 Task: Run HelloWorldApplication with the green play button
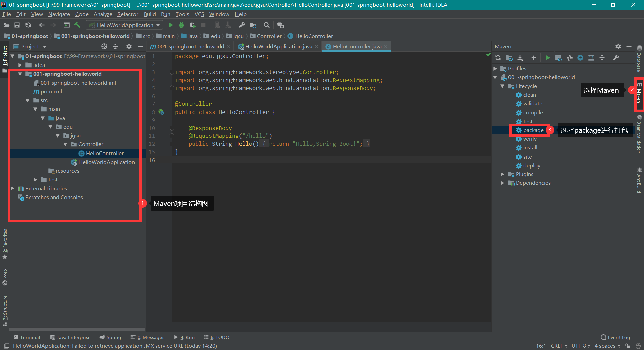[171, 25]
